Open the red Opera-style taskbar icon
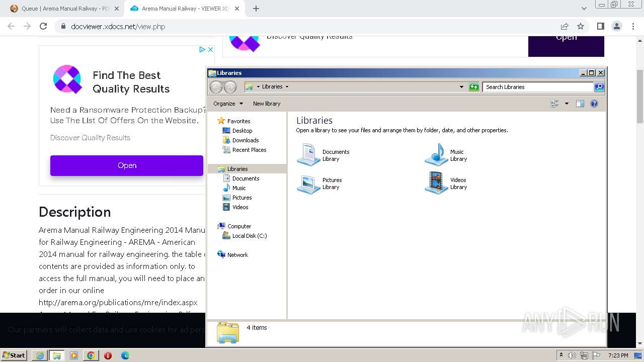This screenshot has width=644, height=362. tap(108, 355)
